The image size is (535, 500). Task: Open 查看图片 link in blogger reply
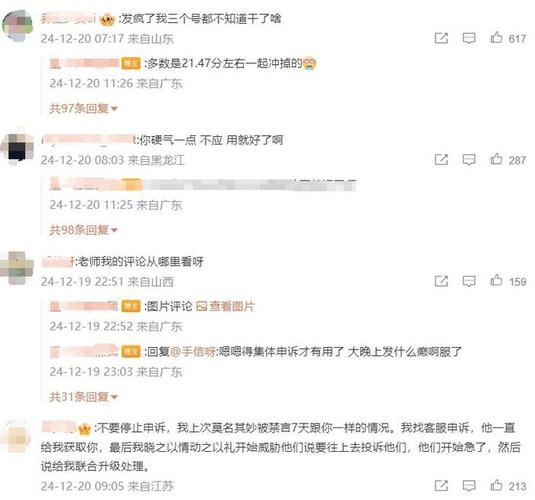coord(226,306)
